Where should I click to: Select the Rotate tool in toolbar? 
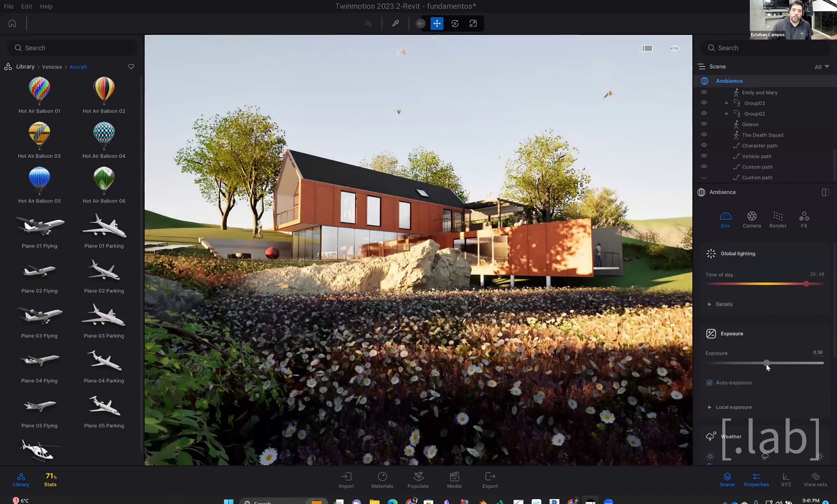pyautogui.click(x=455, y=24)
